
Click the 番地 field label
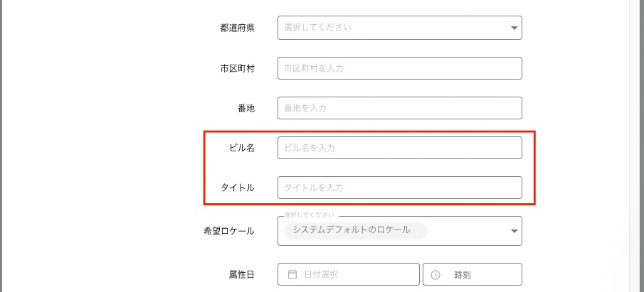tap(246, 108)
